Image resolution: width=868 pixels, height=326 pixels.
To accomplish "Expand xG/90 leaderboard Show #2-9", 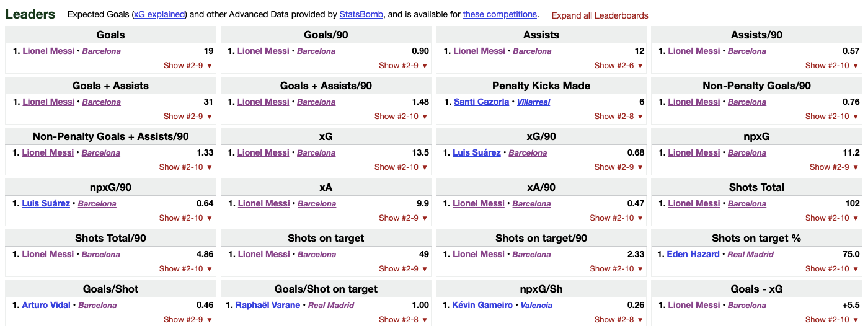I will 619,167.
